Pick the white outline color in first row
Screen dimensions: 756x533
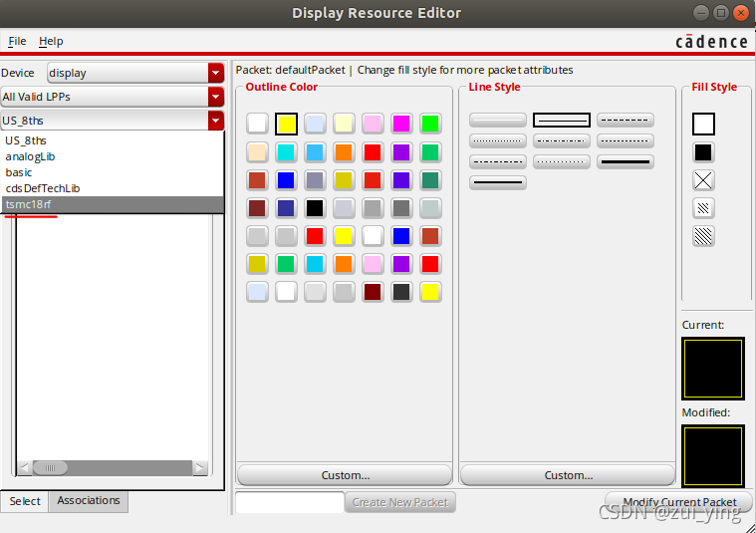[257, 124]
